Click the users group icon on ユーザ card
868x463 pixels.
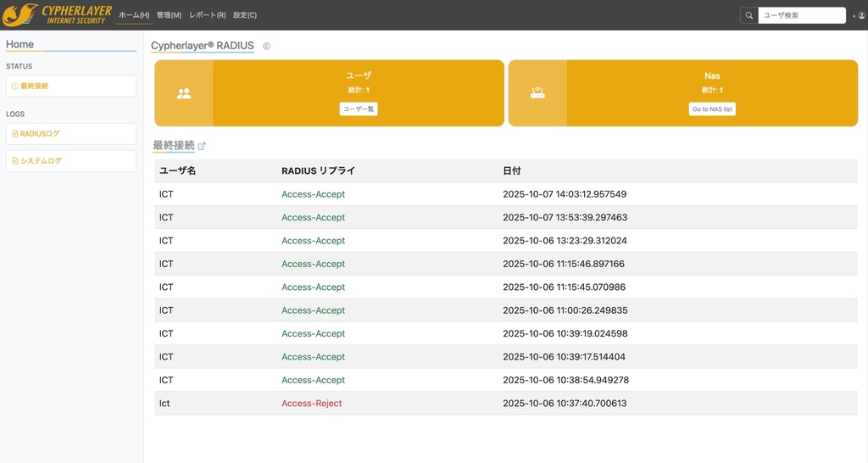[x=184, y=93]
